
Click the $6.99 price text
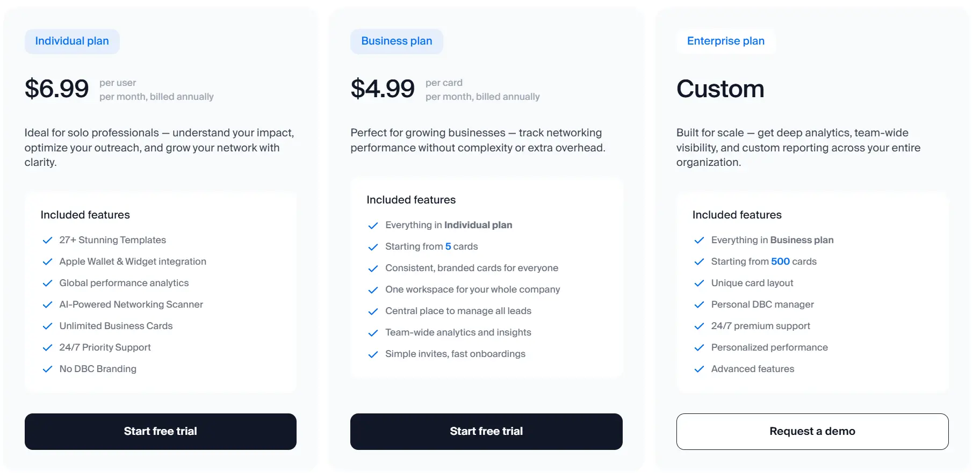pyautogui.click(x=57, y=89)
